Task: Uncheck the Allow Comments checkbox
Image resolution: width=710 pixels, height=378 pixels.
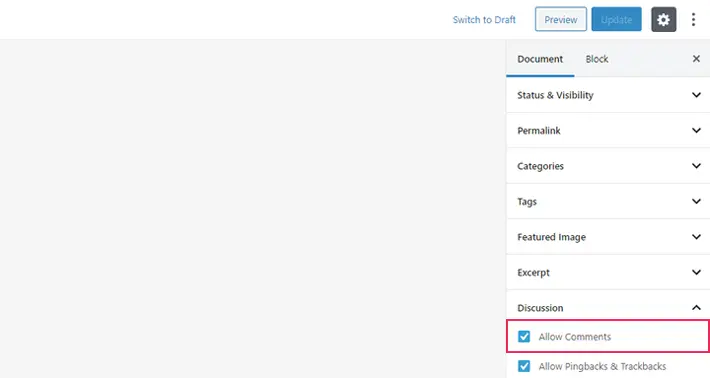Action: point(524,336)
